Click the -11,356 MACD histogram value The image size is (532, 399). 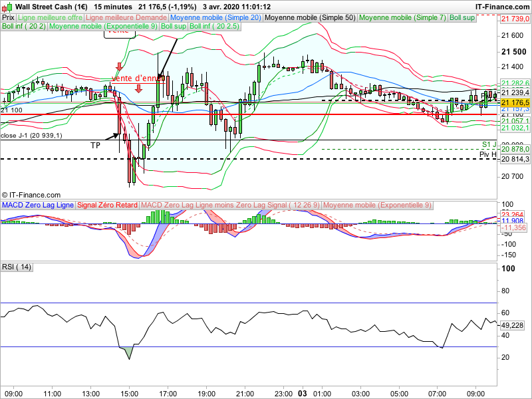pos(513,227)
